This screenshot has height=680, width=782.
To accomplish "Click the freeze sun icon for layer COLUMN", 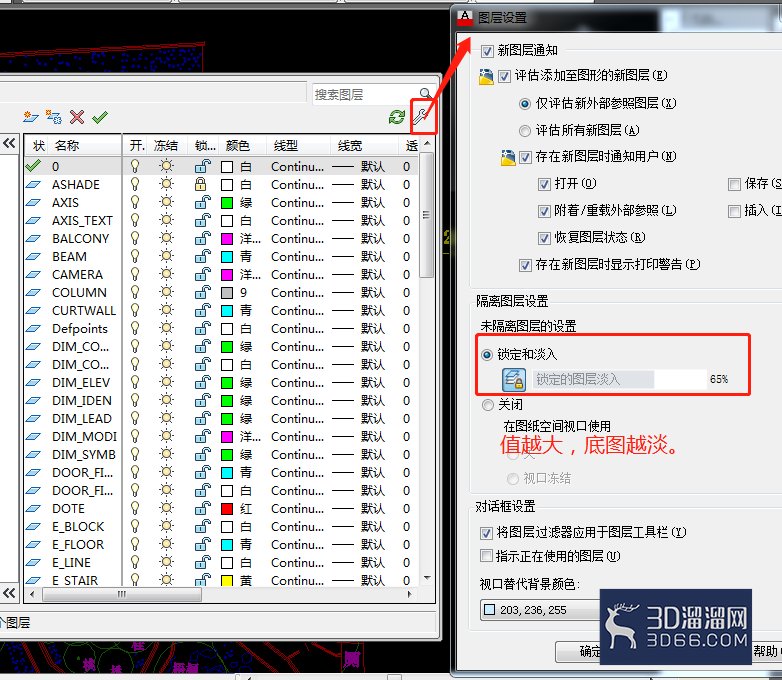I will point(167,292).
